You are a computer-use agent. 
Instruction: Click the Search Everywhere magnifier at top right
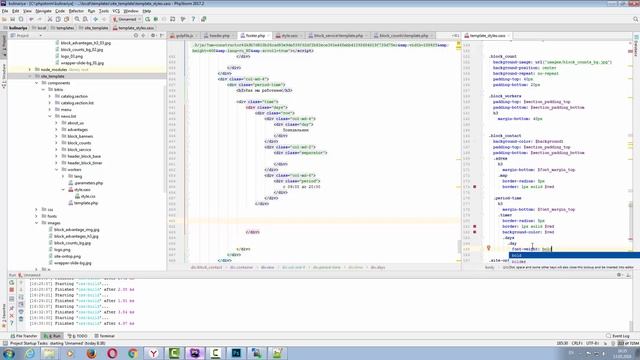click(x=636, y=19)
